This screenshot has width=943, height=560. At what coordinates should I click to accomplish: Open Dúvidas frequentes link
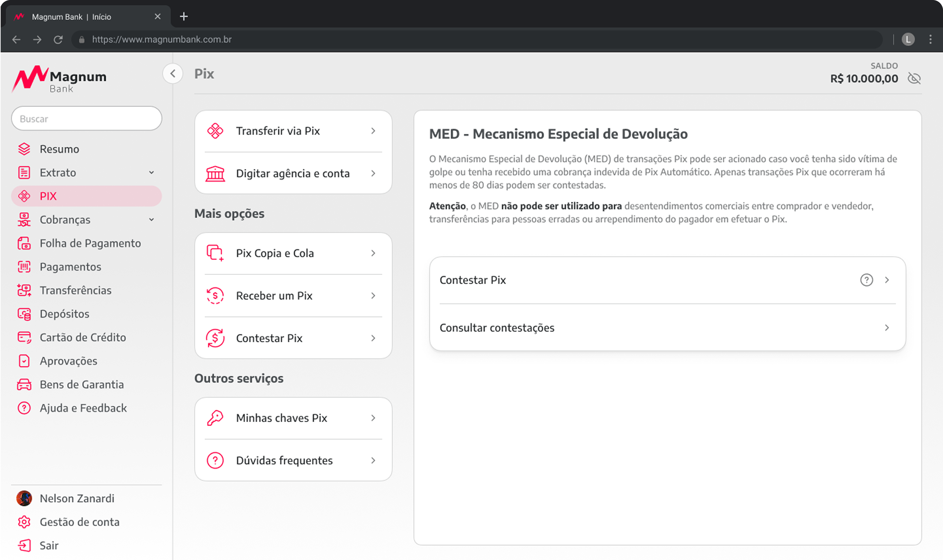pyautogui.click(x=284, y=460)
